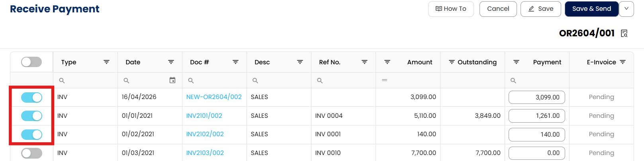Open the E-Invoice column filter icon

point(623,62)
